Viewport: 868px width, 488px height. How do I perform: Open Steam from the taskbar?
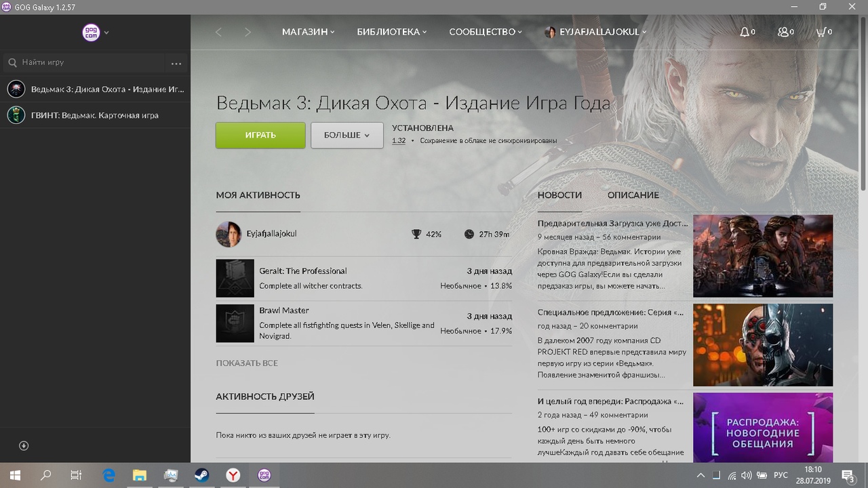[x=202, y=476]
